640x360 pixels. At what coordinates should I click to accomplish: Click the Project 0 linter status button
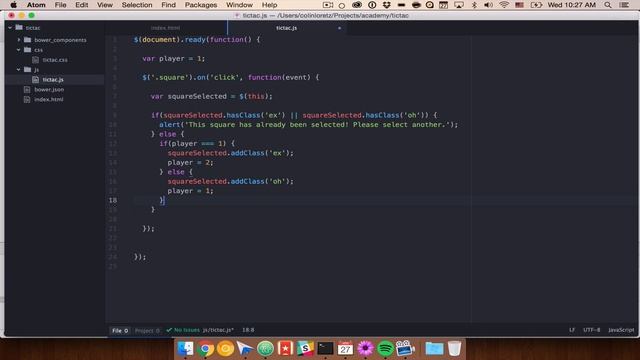147,330
